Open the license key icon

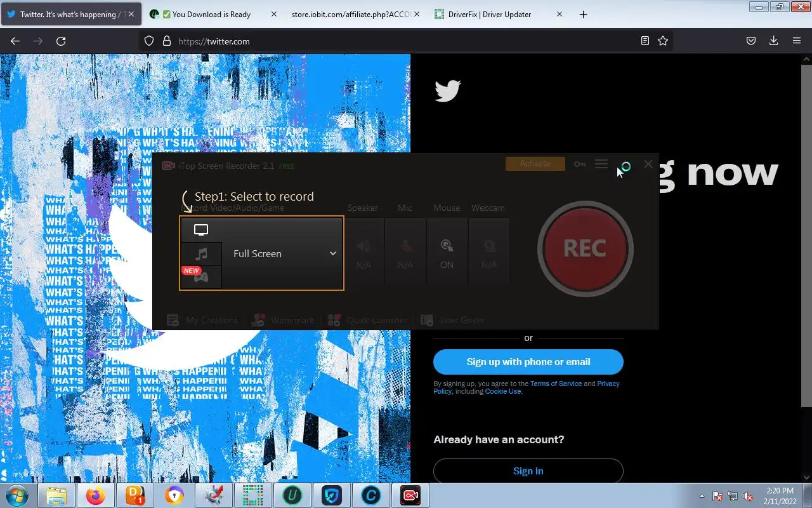coord(579,164)
